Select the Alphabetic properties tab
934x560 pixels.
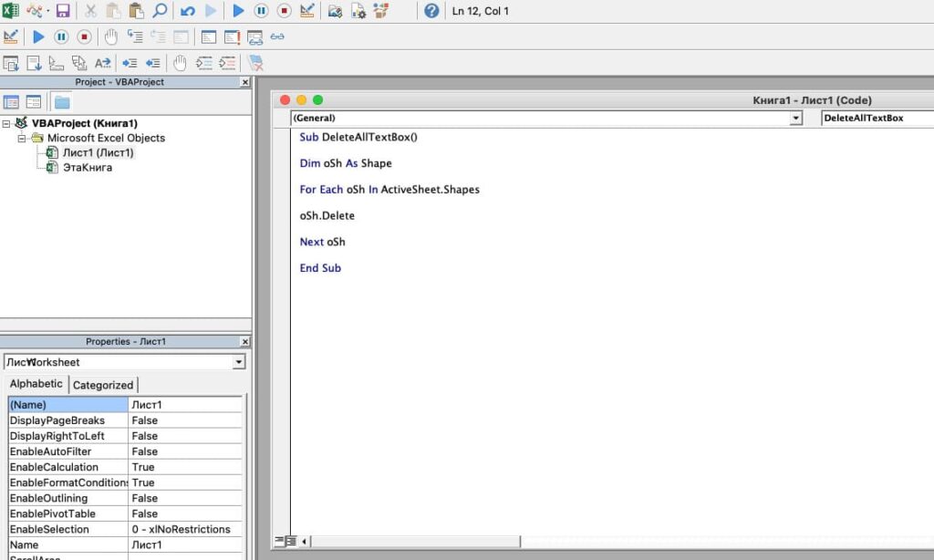click(x=36, y=384)
